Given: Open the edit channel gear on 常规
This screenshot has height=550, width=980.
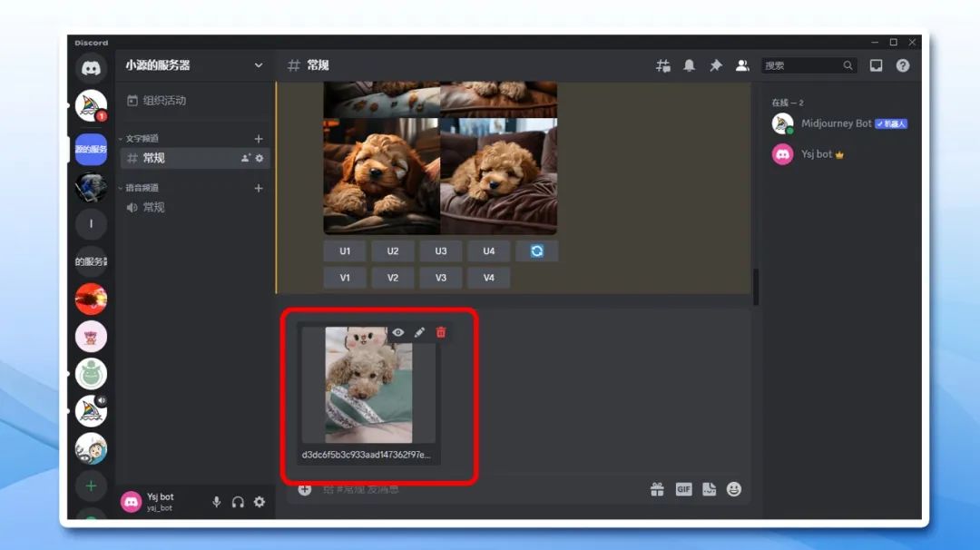Looking at the screenshot, I should pos(260,158).
